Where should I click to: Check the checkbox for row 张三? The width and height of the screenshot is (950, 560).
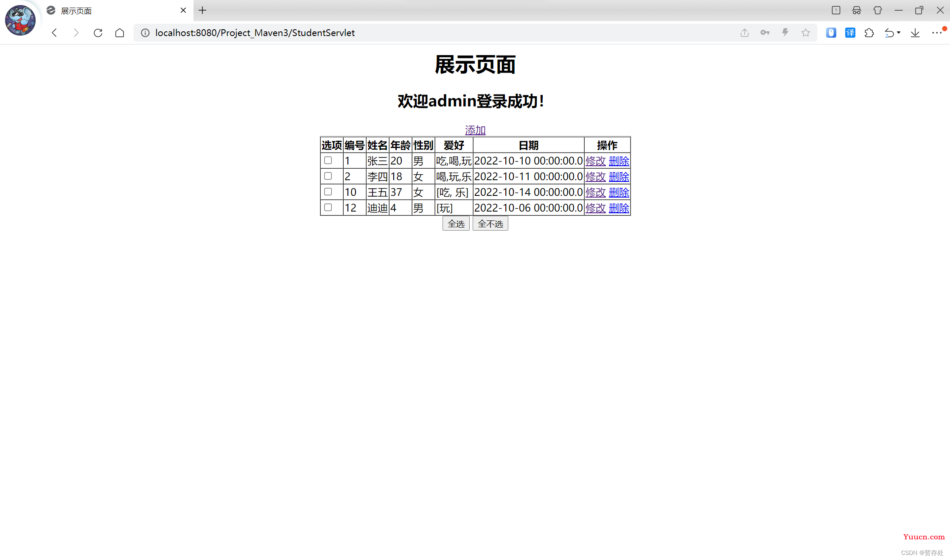[x=328, y=160]
